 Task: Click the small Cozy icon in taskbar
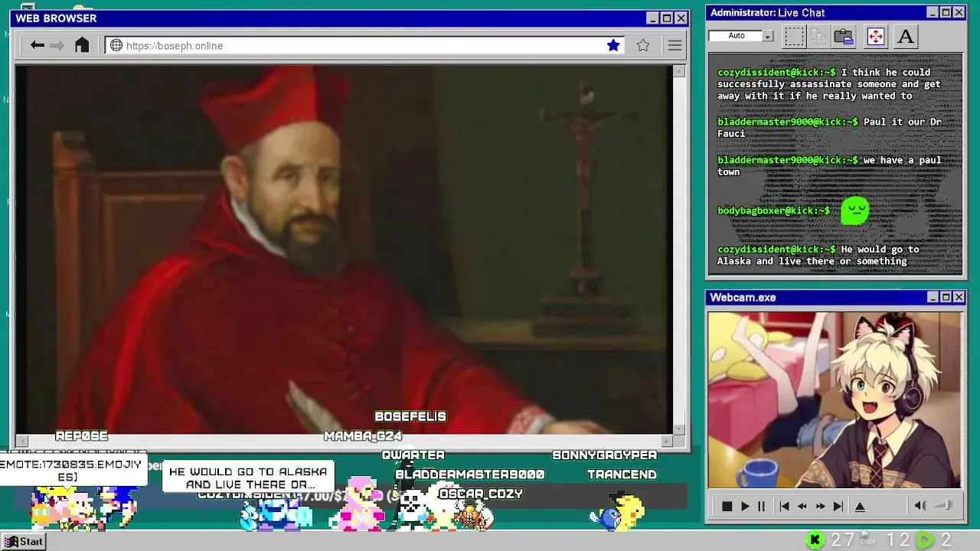pos(867,540)
